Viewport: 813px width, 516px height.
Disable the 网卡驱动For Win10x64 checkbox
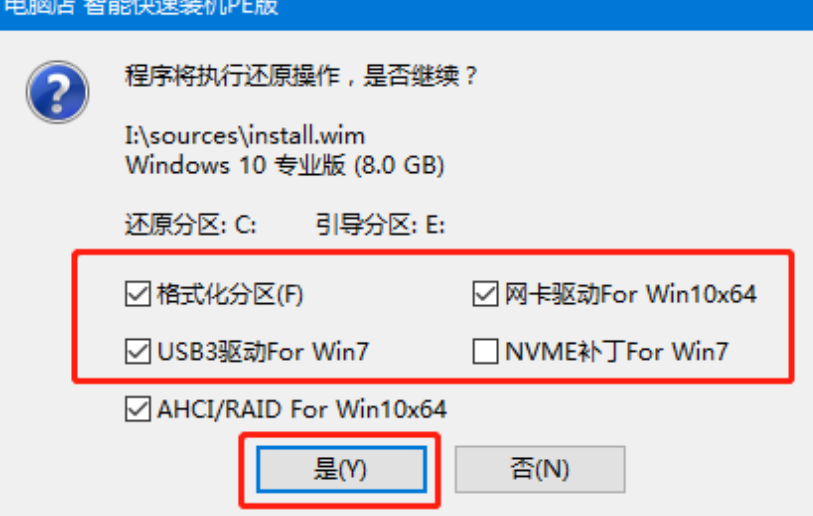coord(486,294)
